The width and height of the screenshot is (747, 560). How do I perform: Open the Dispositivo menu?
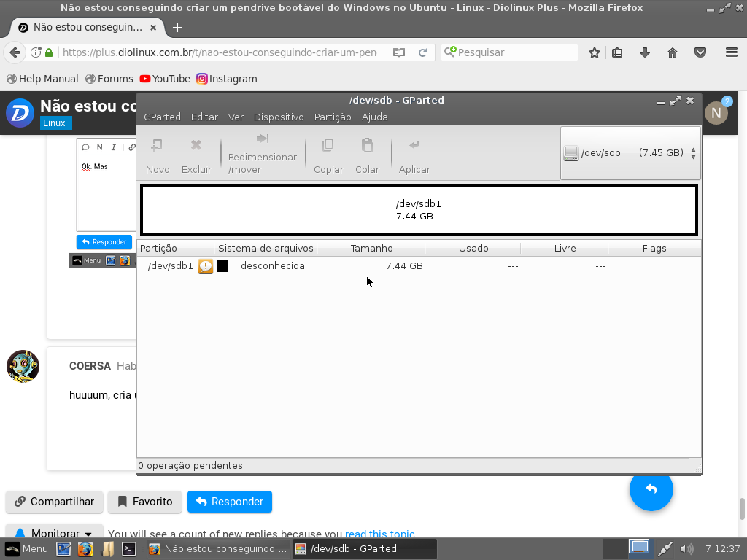(x=279, y=117)
